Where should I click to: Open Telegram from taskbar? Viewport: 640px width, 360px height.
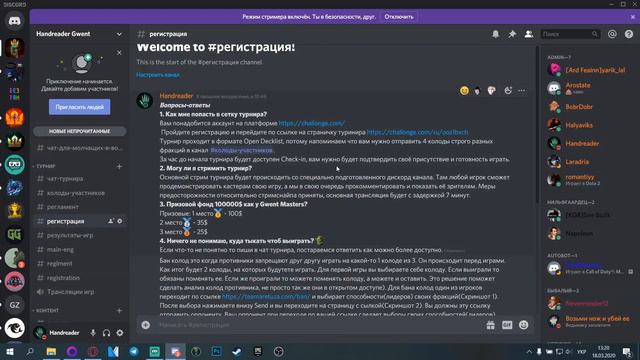pos(134,351)
